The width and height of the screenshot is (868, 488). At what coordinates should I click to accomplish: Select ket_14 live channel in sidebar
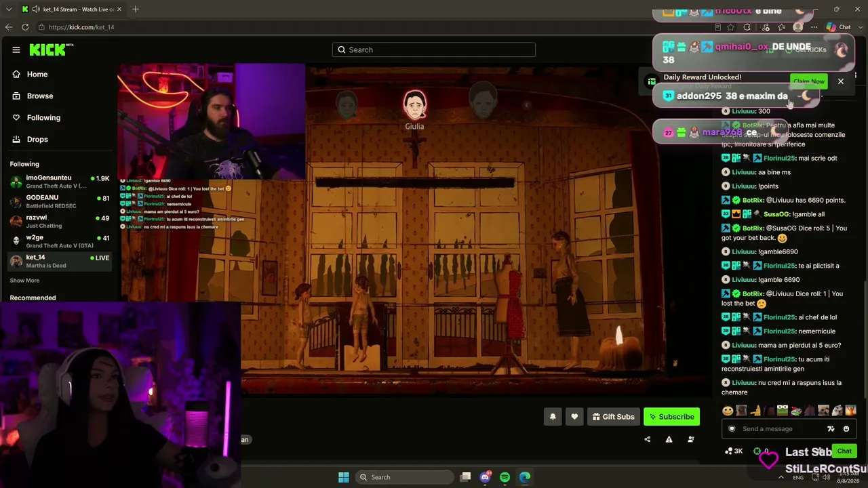coord(60,261)
